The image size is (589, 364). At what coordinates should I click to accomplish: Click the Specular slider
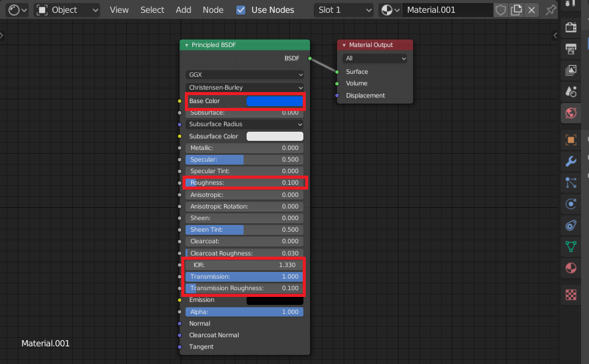245,160
